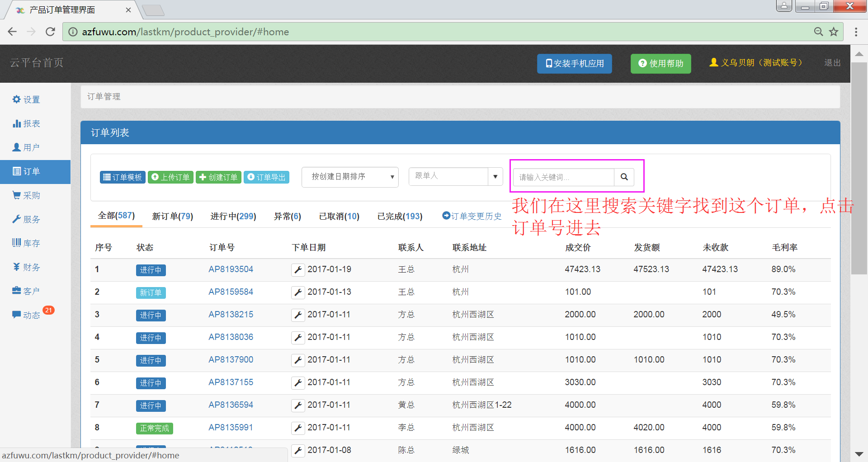Open order AP8138036
The height and width of the screenshot is (462, 868).
(x=231, y=337)
